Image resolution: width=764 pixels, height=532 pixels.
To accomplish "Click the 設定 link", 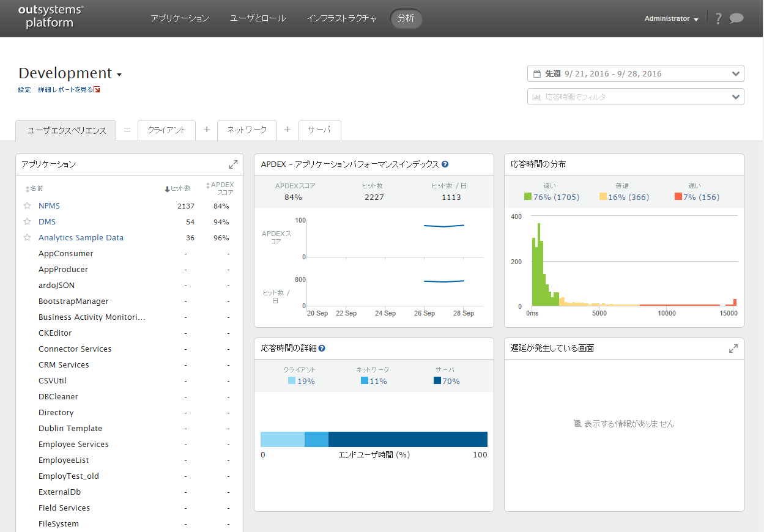I will 24,90.
